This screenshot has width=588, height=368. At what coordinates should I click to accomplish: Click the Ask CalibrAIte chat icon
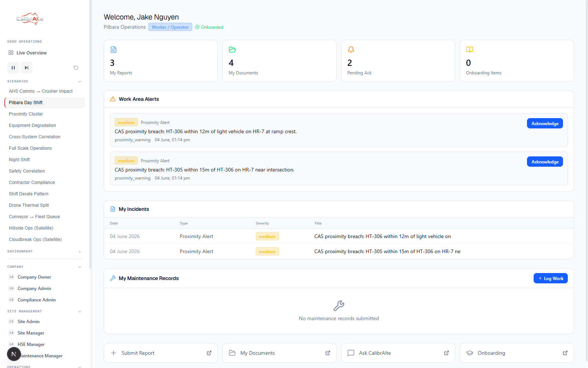coord(351,353)
